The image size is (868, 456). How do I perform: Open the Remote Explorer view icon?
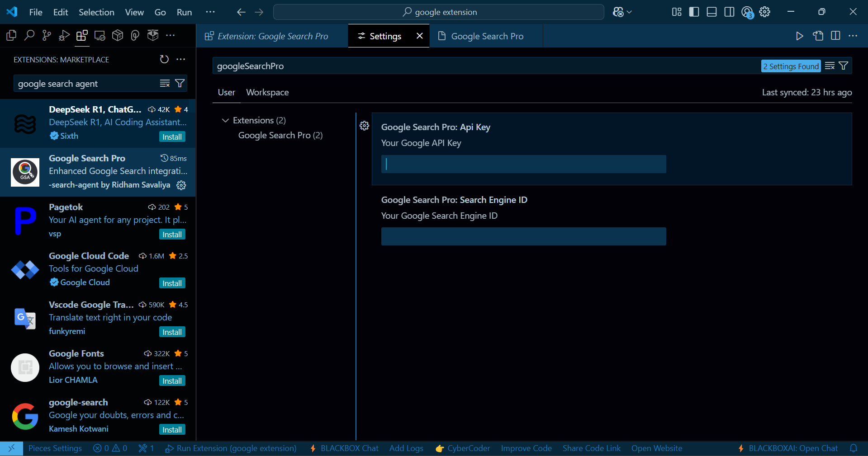tap(100, 35)
